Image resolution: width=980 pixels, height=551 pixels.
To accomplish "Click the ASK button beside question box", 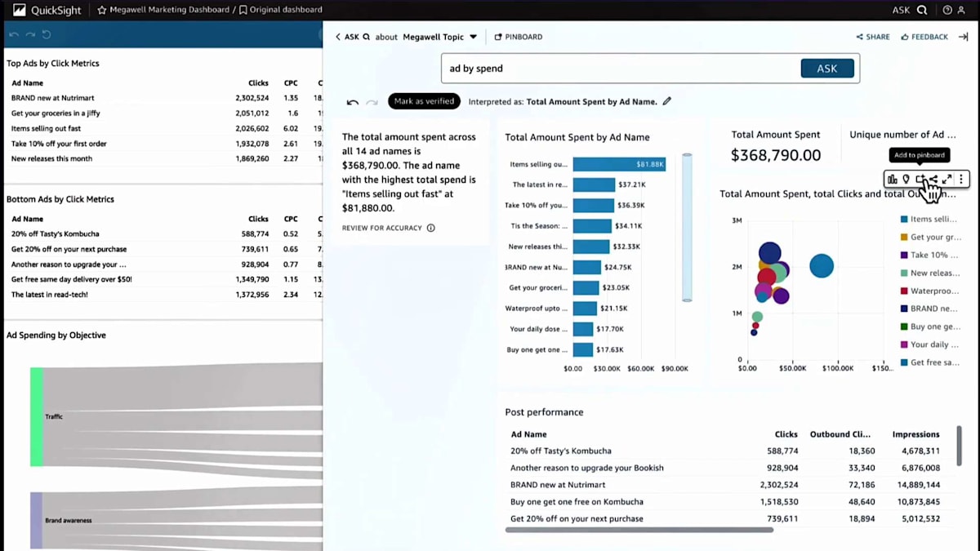I will click(827, 69).
